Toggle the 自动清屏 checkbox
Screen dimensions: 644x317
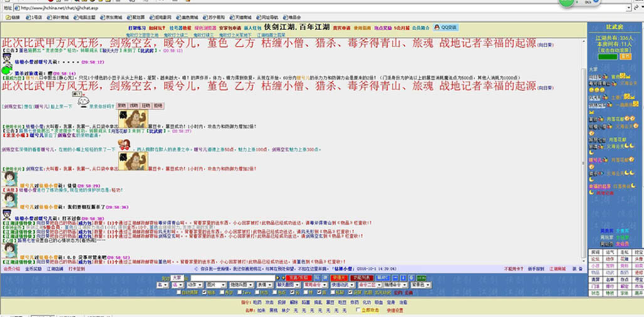tap(179, 293)
